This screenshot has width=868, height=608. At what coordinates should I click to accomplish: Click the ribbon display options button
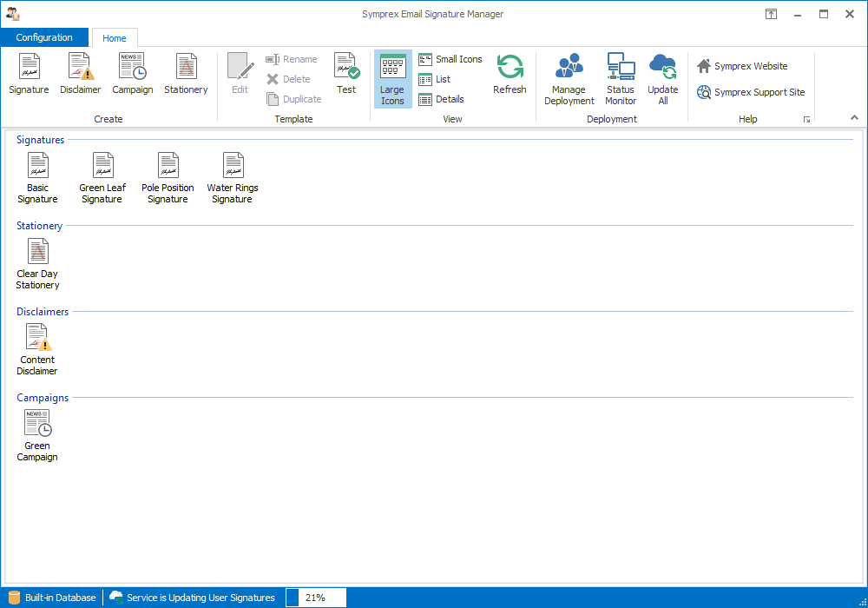click(x=771, y=15)
